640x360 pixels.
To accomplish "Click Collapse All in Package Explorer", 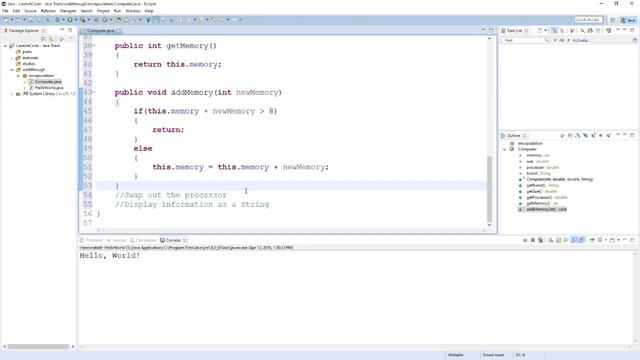I will tap(43, 39).
